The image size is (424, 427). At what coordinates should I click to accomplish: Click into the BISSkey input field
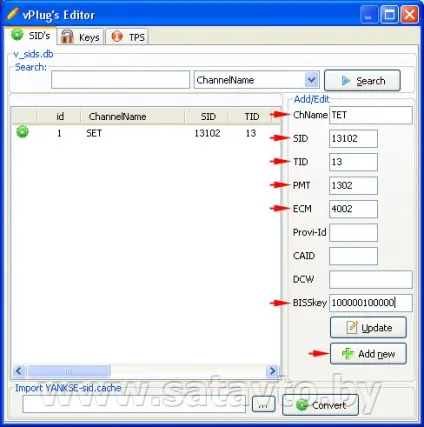pyautogui.click(x=371, y=303)
